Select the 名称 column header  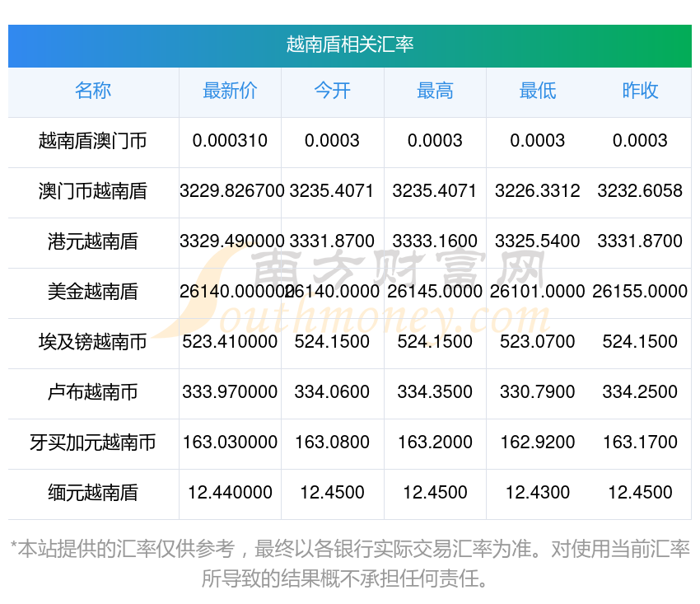(x=93, y=91)
